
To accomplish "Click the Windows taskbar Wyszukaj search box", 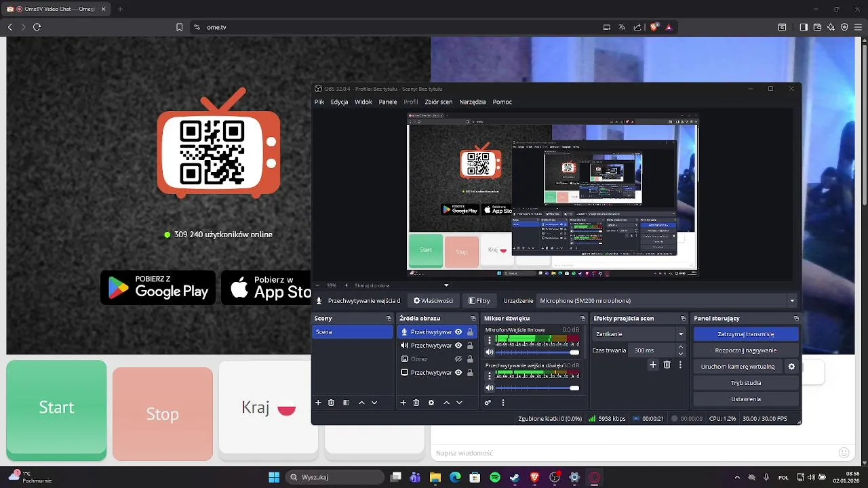I will [x=335, y=477].
